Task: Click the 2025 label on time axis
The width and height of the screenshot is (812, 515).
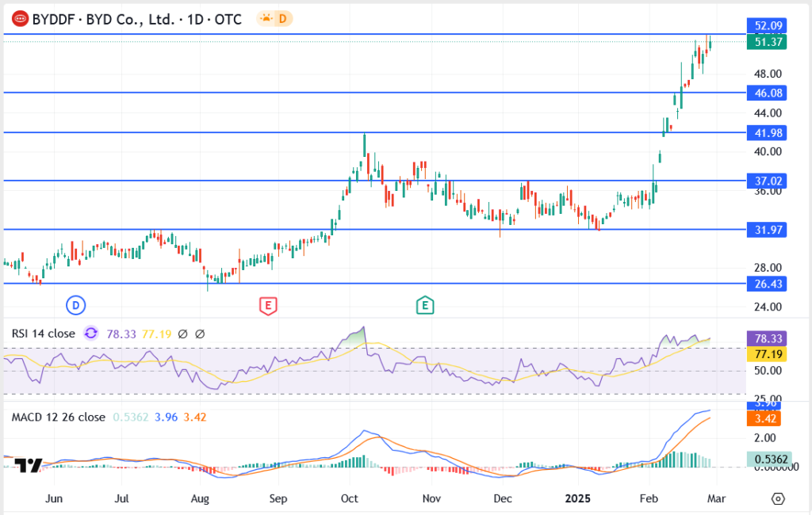Action: pyautogui.click(x=576, y=498)
